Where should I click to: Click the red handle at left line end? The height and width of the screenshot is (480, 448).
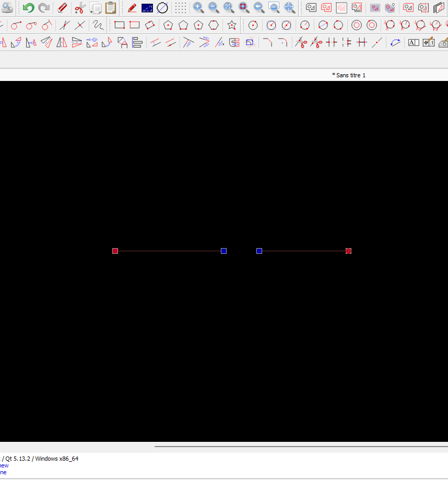[x=115, y=251]
